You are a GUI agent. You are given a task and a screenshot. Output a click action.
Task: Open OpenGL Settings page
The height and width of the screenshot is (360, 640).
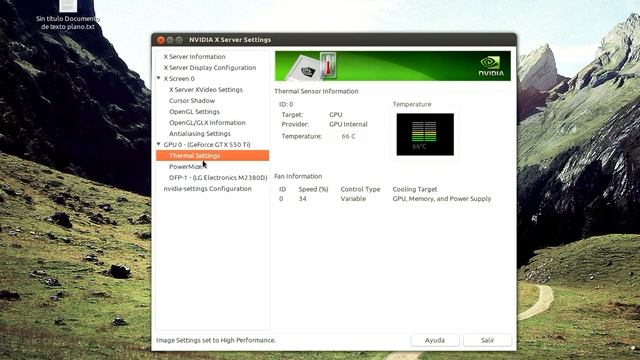point(194,112)
